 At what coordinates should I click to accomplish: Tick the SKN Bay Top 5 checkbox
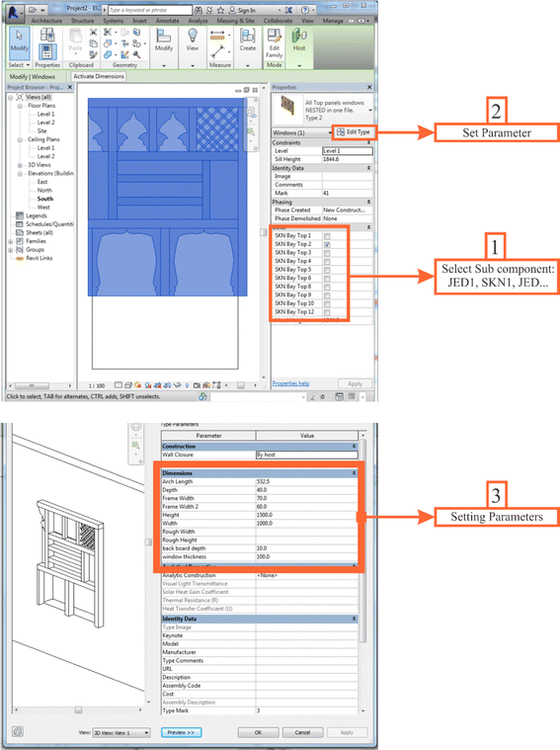327,270
